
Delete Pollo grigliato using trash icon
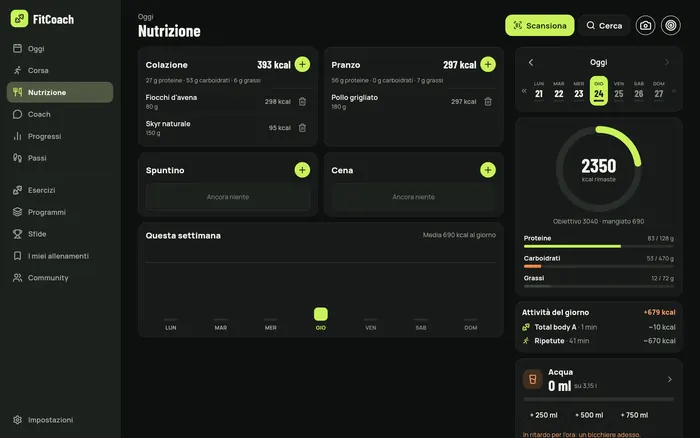(488, 101)
